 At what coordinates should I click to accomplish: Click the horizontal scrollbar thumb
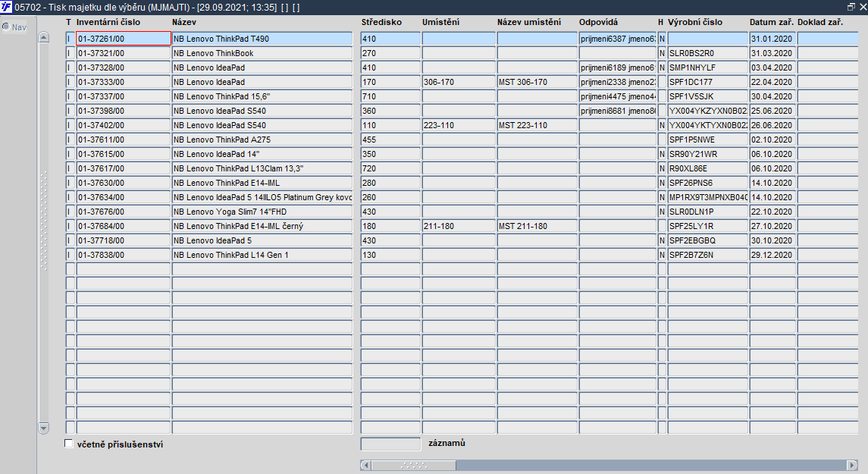point(413,465)
